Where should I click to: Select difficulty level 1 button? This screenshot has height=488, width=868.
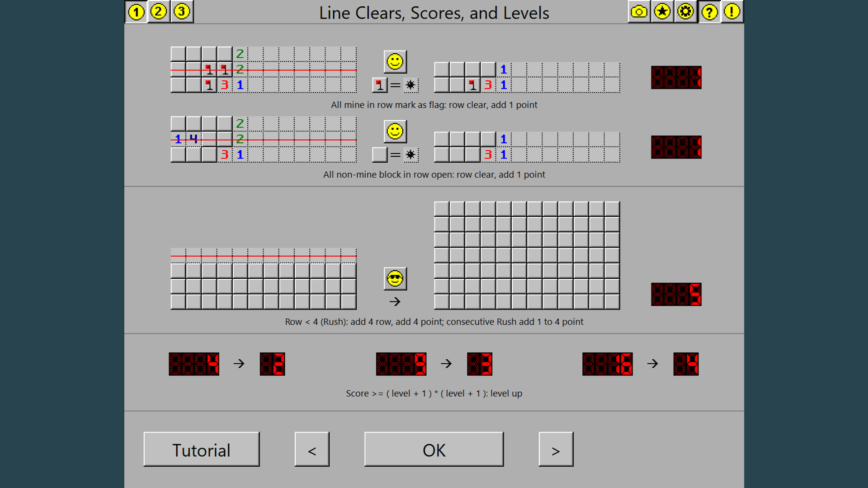coord(136,12)
